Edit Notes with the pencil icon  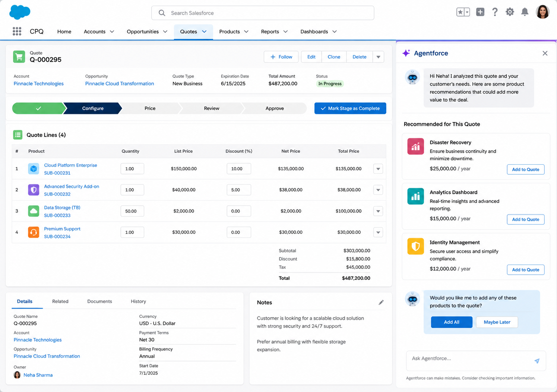pyautogui.click(x=381, y=303)
